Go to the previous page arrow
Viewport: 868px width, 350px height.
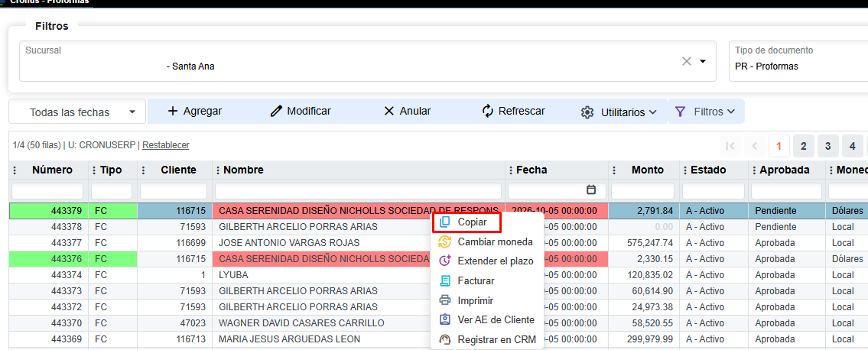coord(755,146)
